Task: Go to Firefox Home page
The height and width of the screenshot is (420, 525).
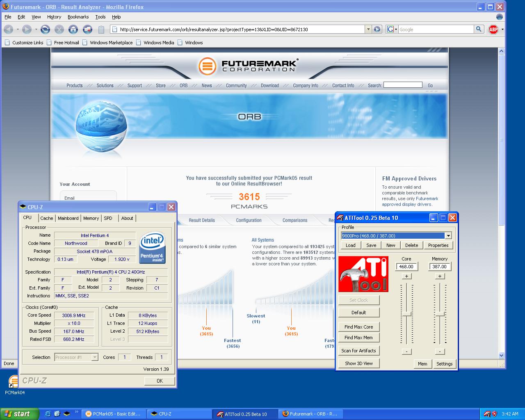Action: (73, 29)
